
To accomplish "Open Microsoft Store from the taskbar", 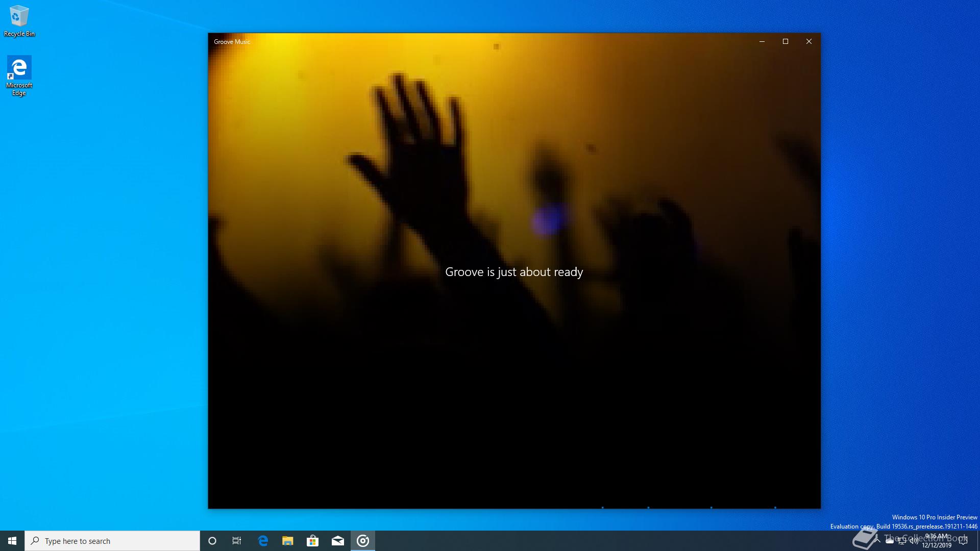I will click(313, 541).
